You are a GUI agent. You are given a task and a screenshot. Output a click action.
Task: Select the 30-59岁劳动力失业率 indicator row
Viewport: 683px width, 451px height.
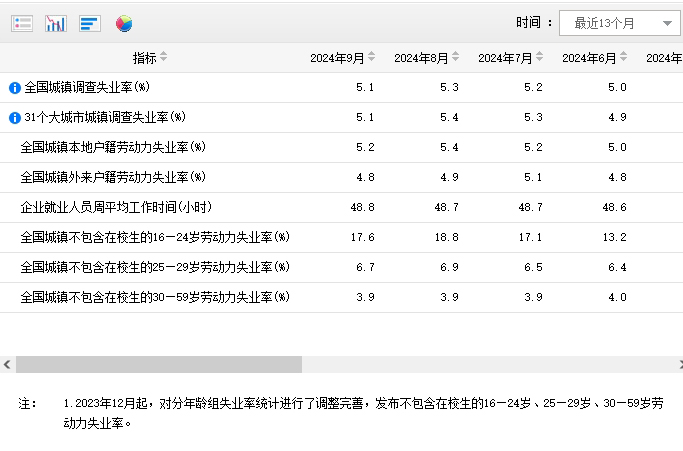pos(154,297)
